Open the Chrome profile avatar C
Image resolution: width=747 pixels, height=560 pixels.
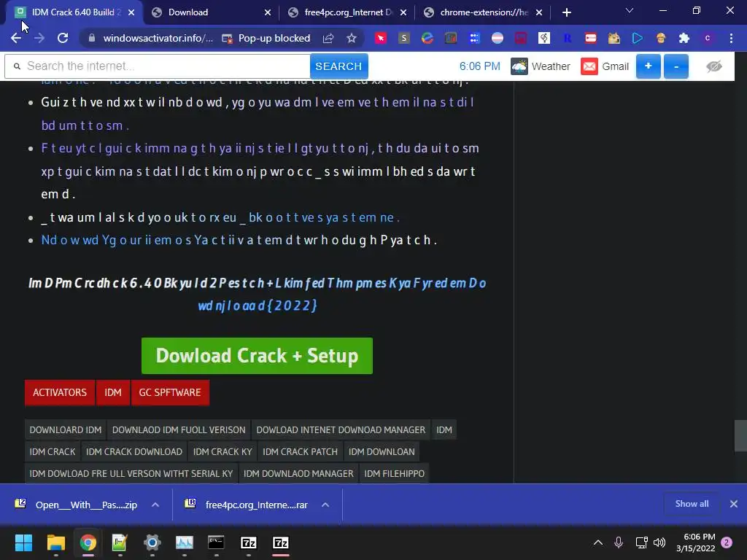708,38
